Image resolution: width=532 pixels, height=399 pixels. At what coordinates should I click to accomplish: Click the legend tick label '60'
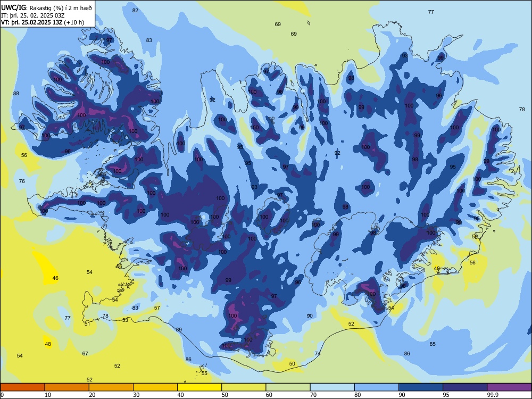(x=269, y=395)
